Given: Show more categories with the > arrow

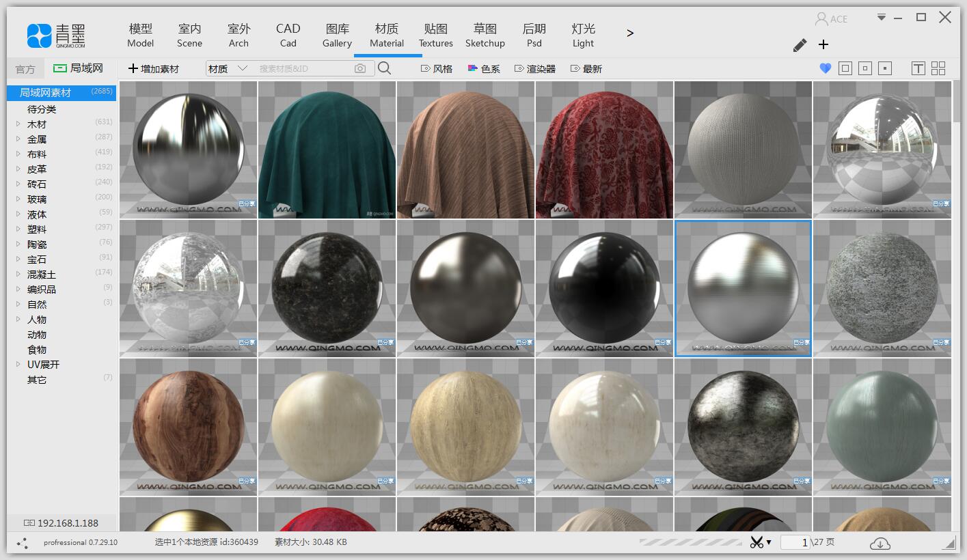Looking at the screenshot, I should click(x=630, y=33).
